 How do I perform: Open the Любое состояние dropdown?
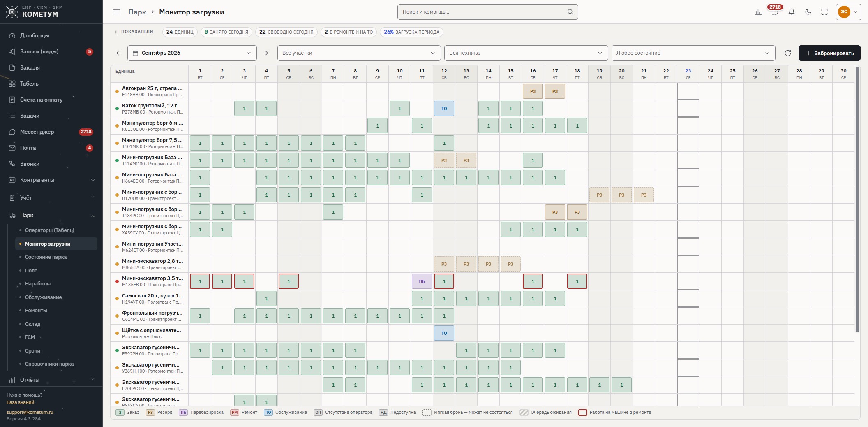693,53
